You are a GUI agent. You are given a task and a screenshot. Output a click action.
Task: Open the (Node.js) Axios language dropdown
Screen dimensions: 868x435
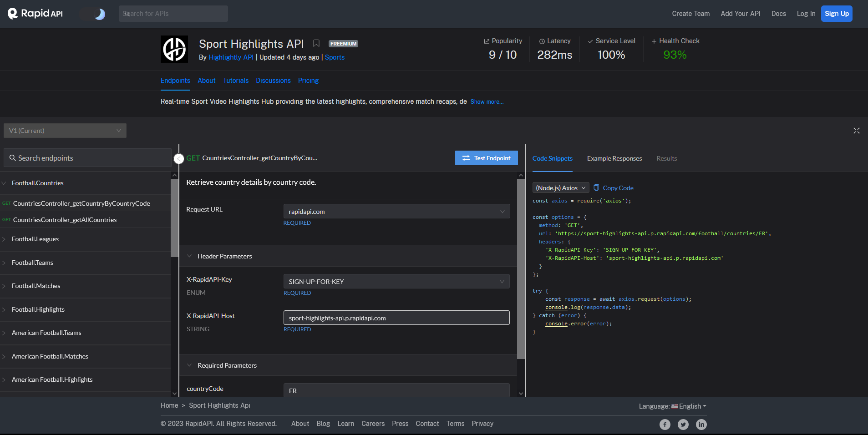[561, 188]
